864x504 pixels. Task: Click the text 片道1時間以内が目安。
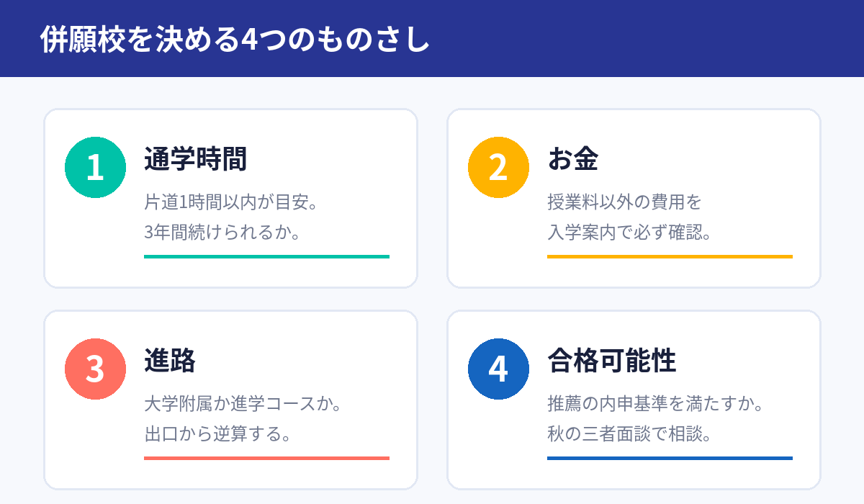231,202
